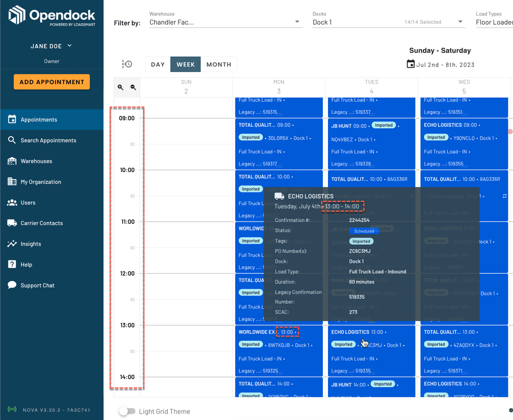Open the Warehouse filter dropdown
513x420 pixels.
click(x=225, y=22)
